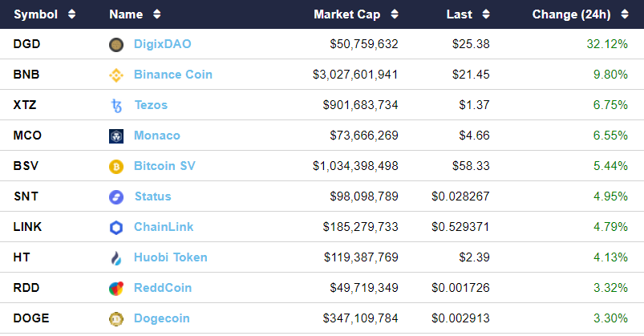644x336 pixels.
Task: Click the Huobi Token flame icon
Action: (116, 258)
